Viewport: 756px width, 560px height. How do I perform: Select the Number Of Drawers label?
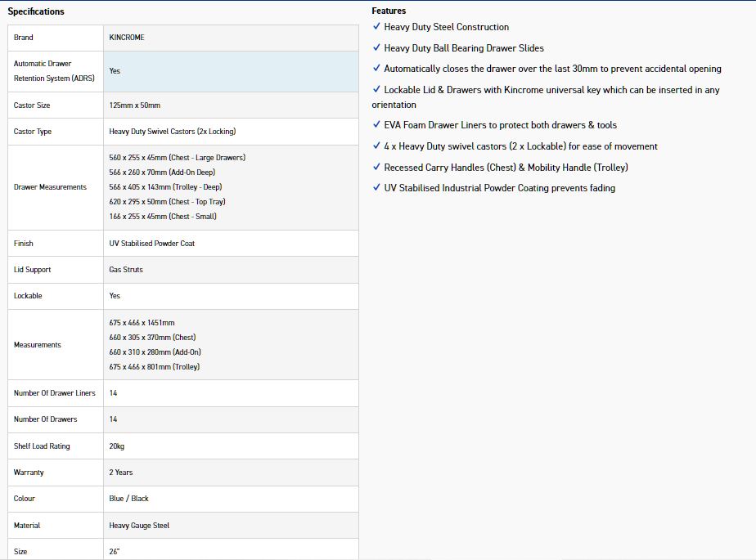(45, 419)
